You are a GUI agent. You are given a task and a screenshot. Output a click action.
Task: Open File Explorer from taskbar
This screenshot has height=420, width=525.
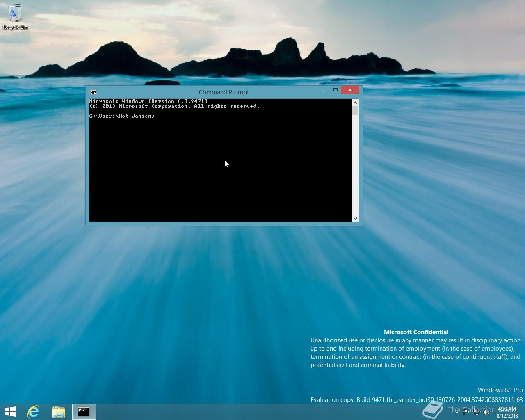tap(59, 412)
